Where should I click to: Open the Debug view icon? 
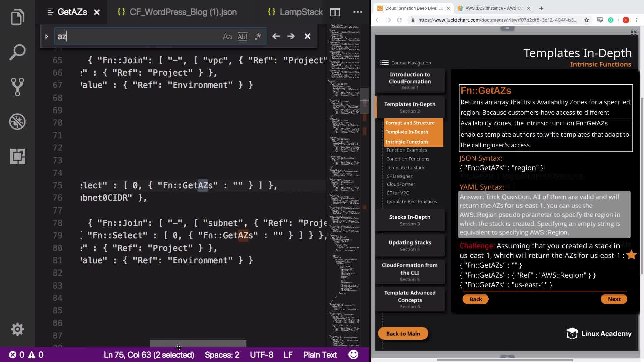[17, 122]
